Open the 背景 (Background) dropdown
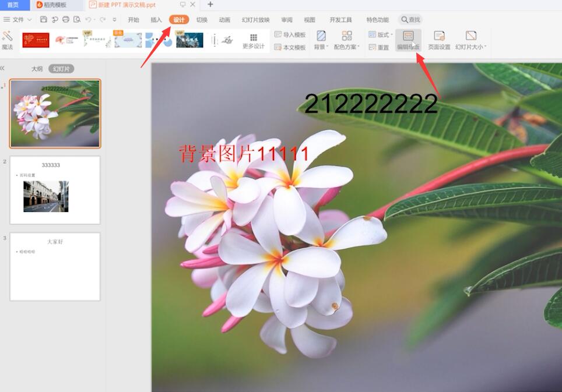 [321, 40]
